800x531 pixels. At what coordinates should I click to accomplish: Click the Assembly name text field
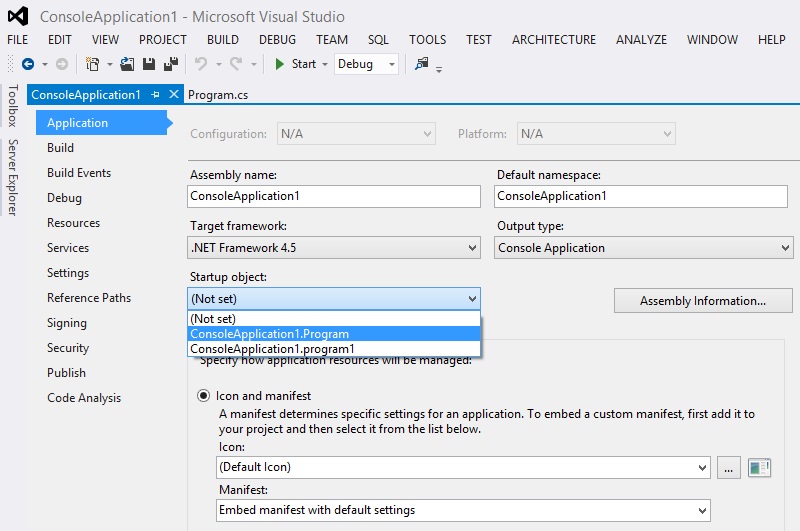coord(334,196)
